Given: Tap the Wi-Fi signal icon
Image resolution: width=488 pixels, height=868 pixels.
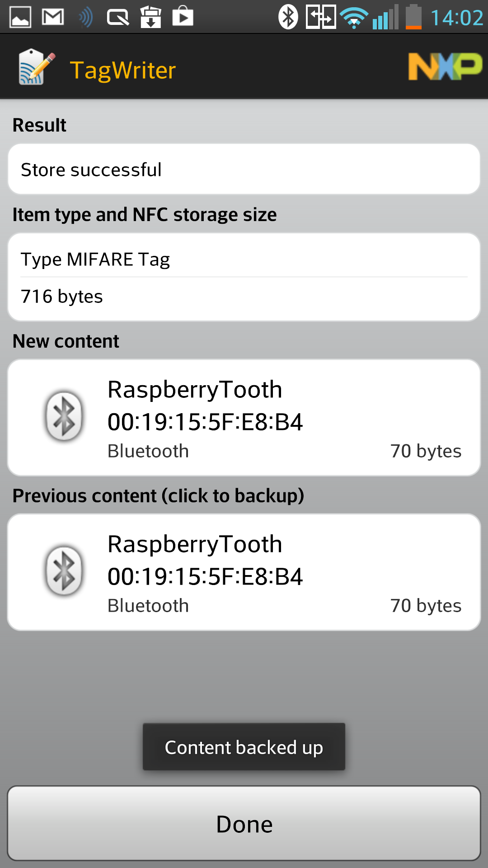Looking at the screenshot, I should [x=354, y=18].
